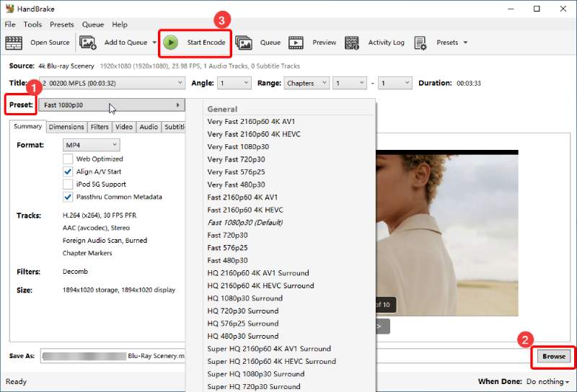
Task: Enable iPod 5G Support checkbox
Action: [x=68, y=184]
